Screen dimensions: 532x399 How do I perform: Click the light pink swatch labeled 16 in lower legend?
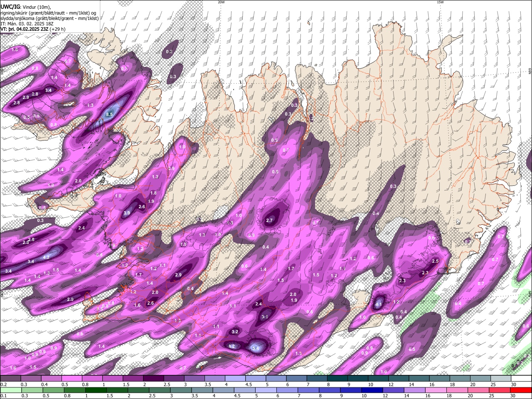point(436,390)
